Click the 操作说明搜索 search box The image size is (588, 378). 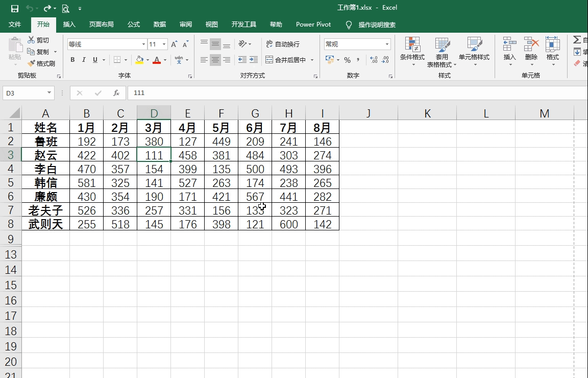(x=377, y=25)
